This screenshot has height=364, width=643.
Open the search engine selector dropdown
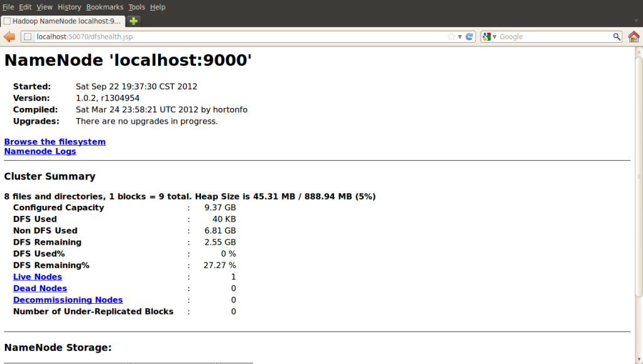[x=494, y=36]
